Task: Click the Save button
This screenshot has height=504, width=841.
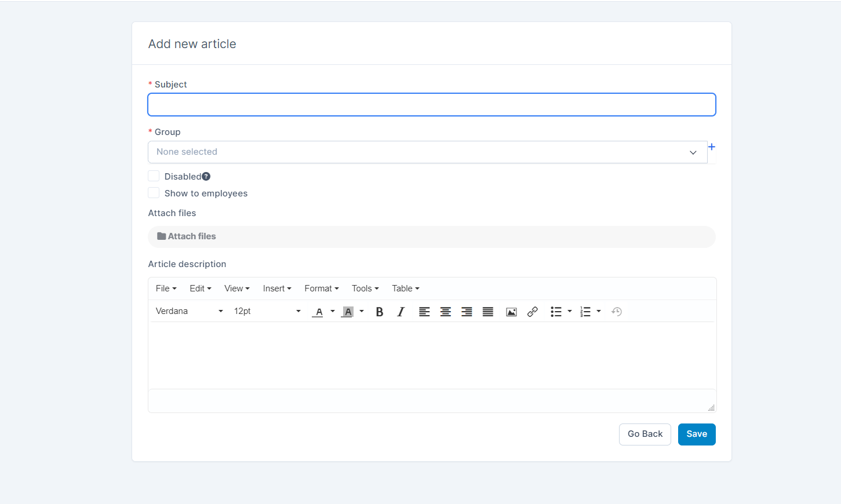Action: coord(697,434)
